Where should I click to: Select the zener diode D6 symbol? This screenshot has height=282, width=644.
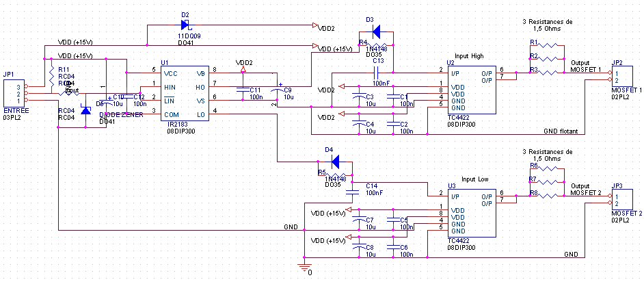86,110
